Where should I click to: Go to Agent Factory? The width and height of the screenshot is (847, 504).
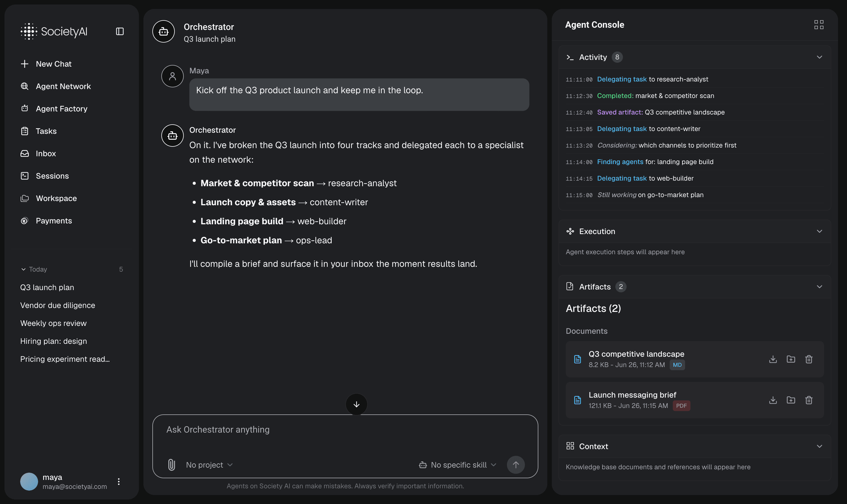coord(54,109)
